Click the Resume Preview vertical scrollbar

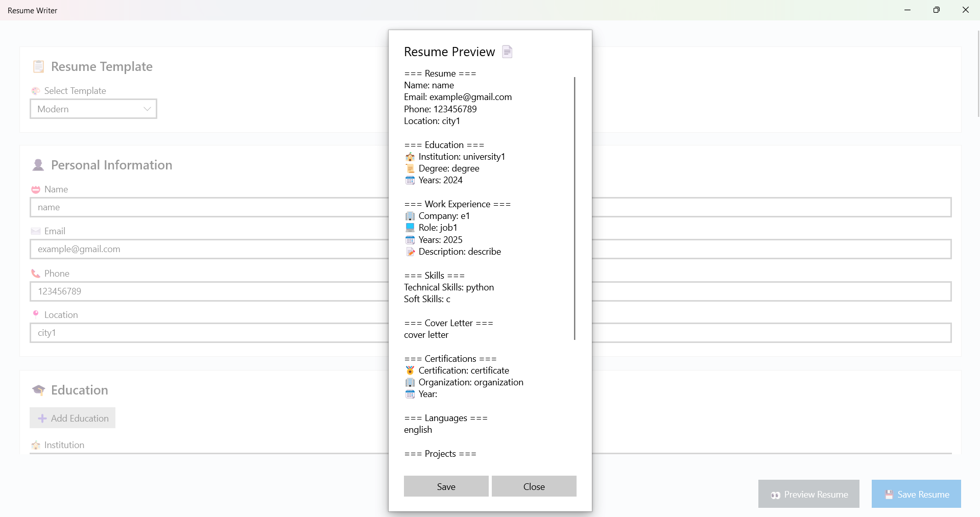click(575, 208)
